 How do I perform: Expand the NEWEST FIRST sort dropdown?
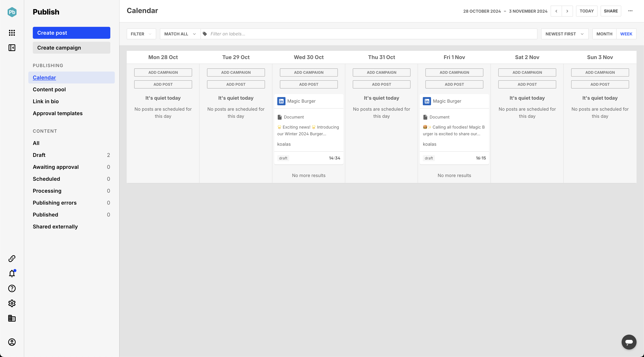tap(564, 34)
